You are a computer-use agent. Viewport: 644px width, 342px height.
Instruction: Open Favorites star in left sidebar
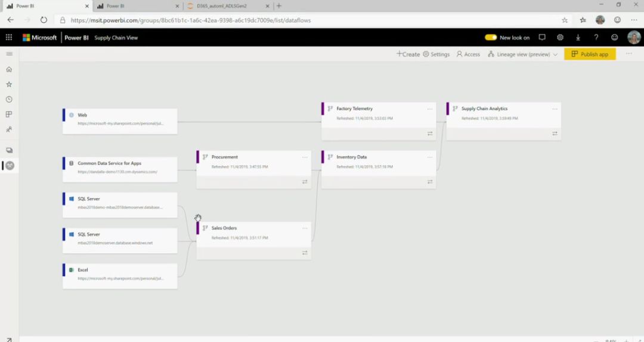[x=9, y=84]
